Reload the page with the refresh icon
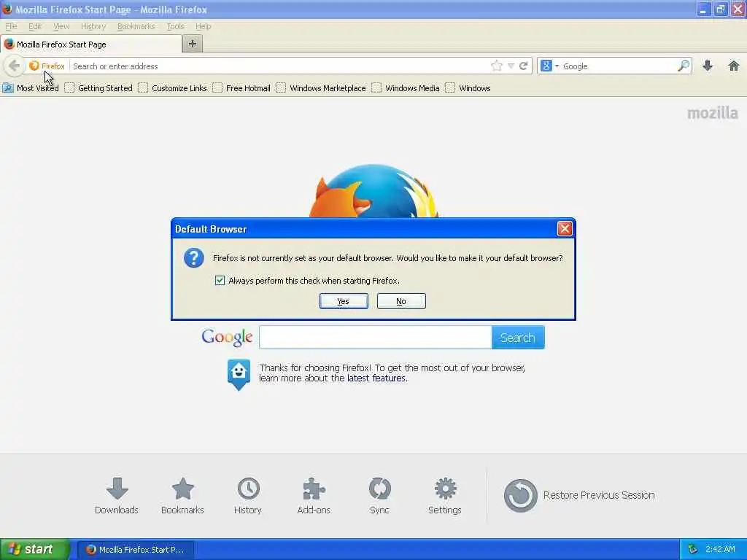Viewport: 747px width, 560px height. click(524, 66)
